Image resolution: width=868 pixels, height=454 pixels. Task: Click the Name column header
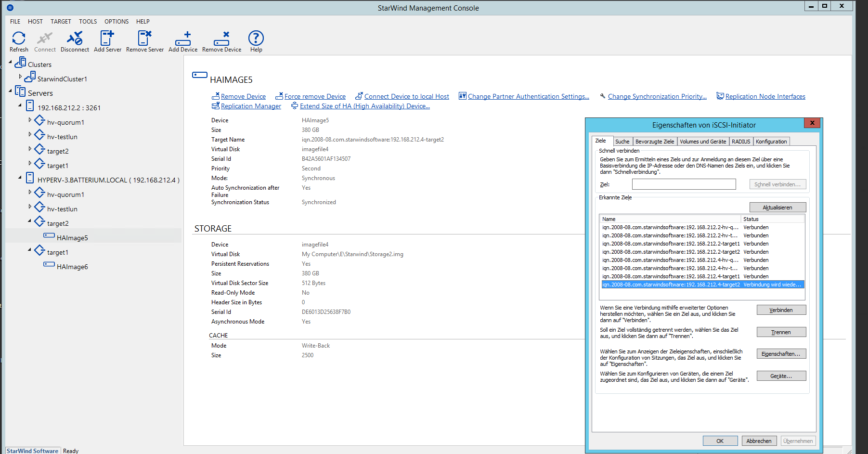tap(670, 219)
